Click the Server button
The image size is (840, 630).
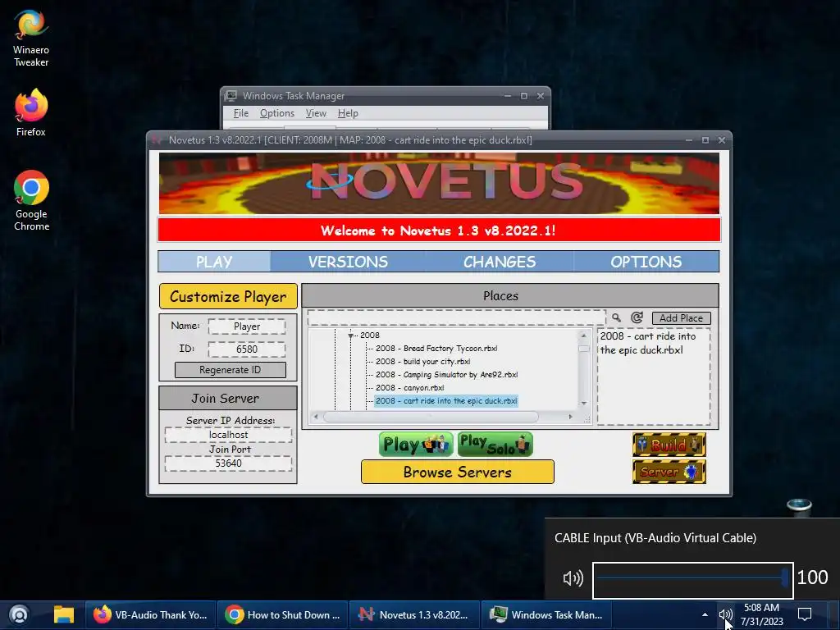[669, 472]
